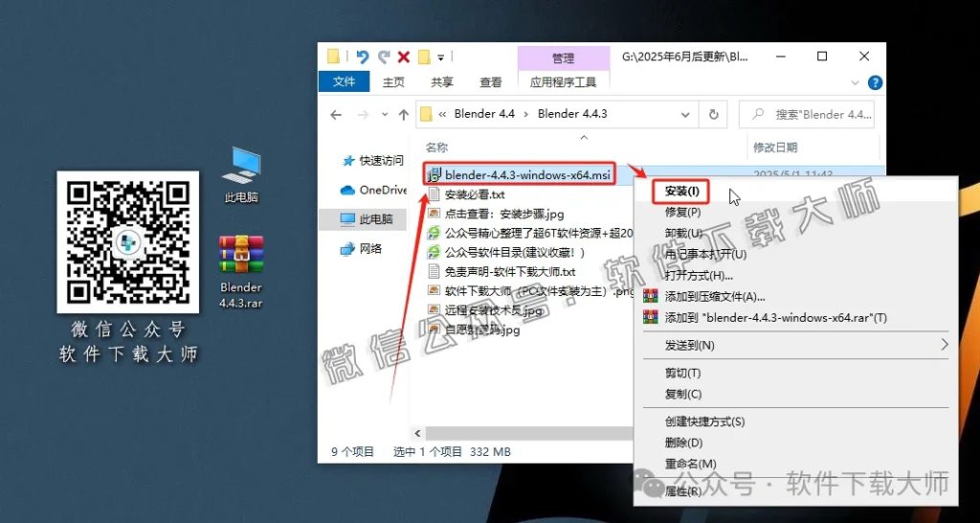Switch to the 查看 ribbon tab
Viewport: 980px width, 523px height.
click(491, 82)
